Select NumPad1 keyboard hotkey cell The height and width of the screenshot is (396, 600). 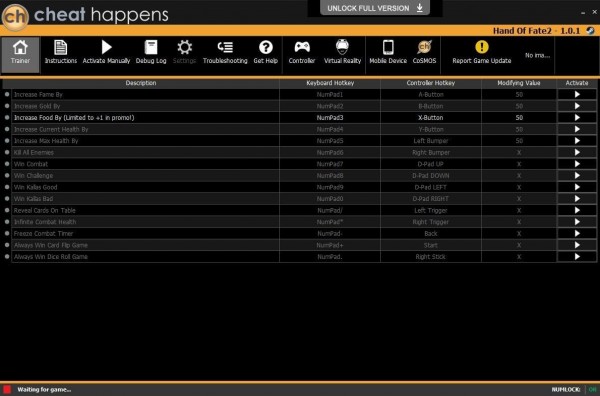click(330, 95)
